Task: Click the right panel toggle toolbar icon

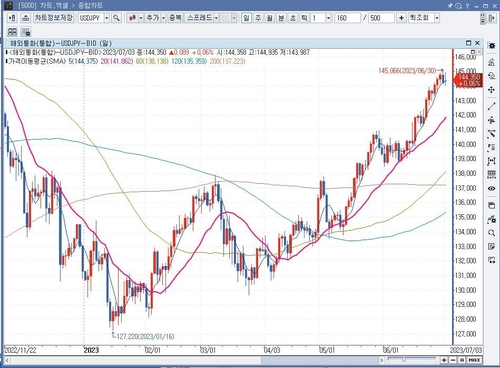Action: point(491,18)
